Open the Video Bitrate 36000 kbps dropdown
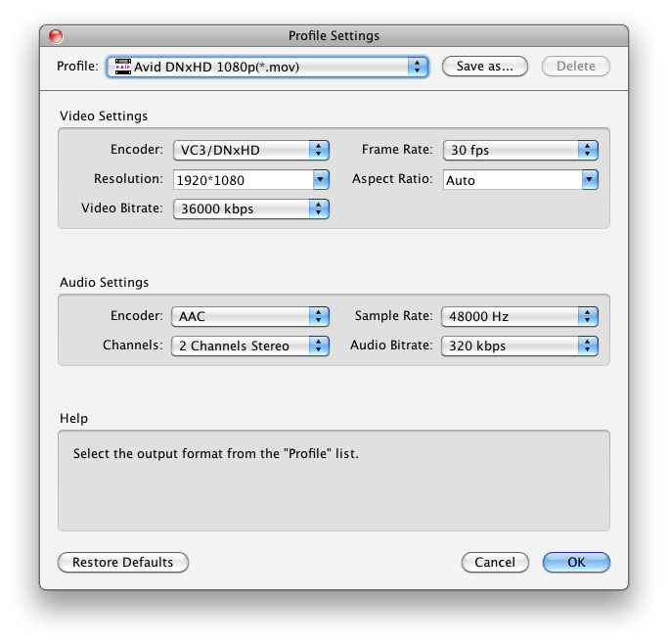 coord(250,209)
